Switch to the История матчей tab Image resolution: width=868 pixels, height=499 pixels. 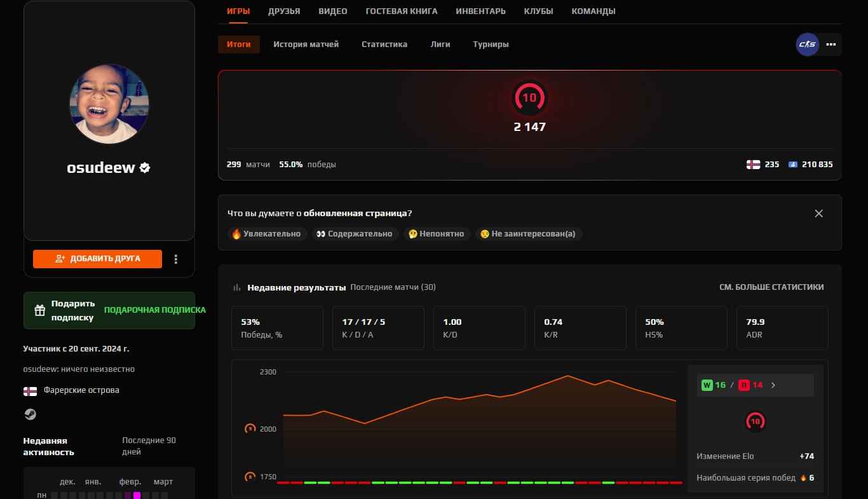306,44
